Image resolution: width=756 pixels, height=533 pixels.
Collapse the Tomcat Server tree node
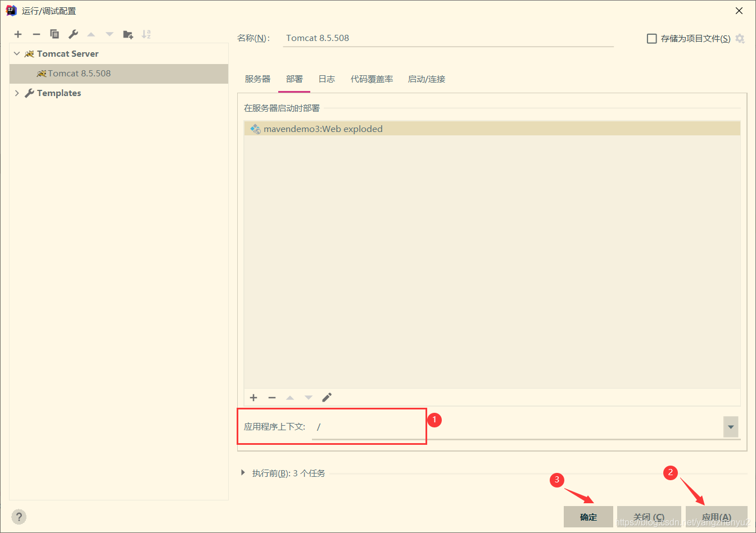click(x=17, y=54)
